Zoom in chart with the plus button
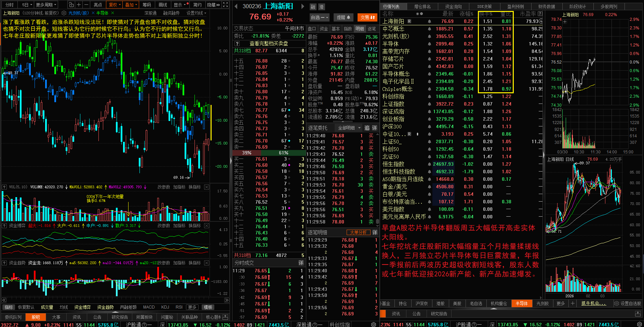The height and width of the screenshot is (327, 644). coord(79,5)
